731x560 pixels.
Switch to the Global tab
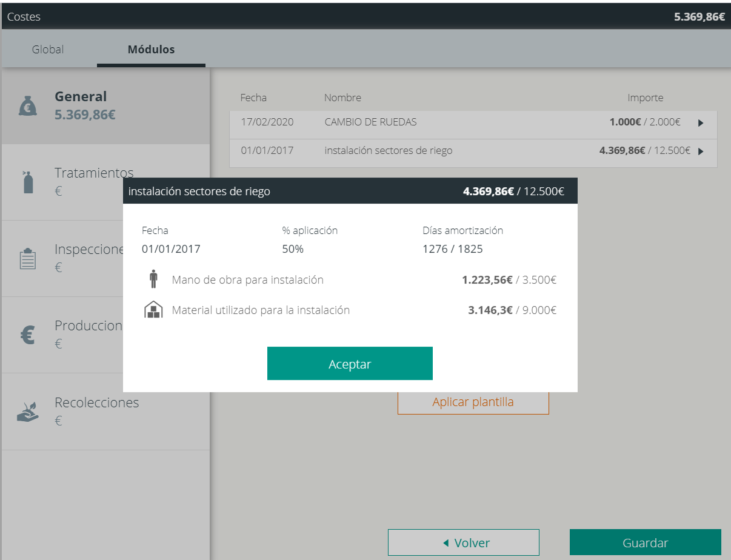[x=48, y=50]
